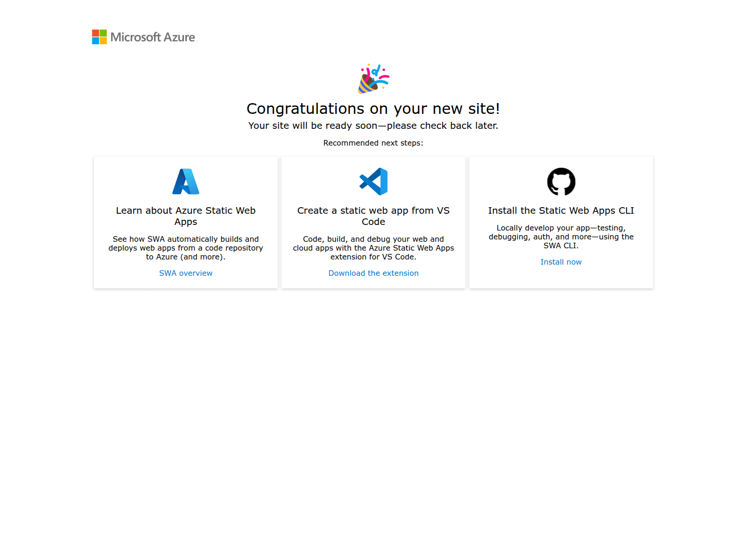Open the SWA overview link
Image resolution: width=747 pixels, height=560 pixels.
[186, 273]
